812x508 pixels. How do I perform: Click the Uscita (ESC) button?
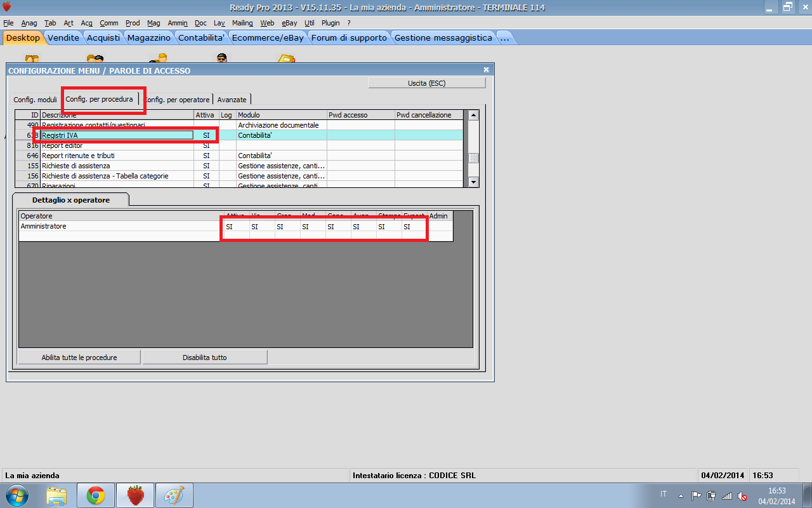pyautogui.click(x=427, y=83)
